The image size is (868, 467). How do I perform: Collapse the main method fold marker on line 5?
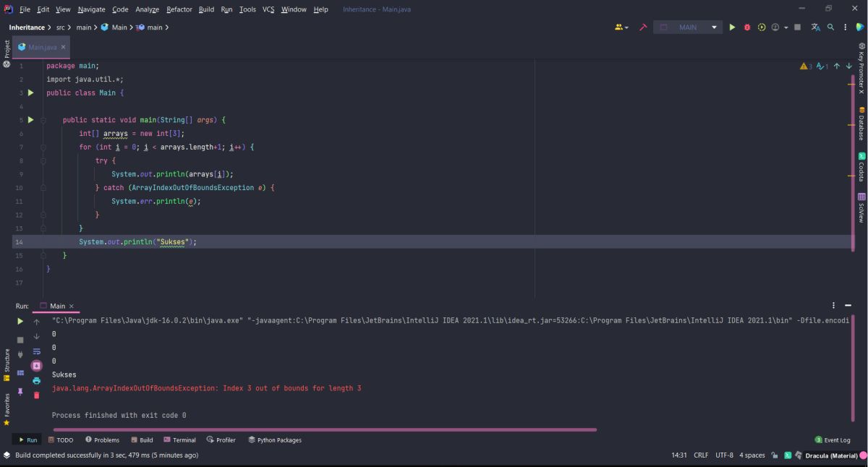point(43,120)
